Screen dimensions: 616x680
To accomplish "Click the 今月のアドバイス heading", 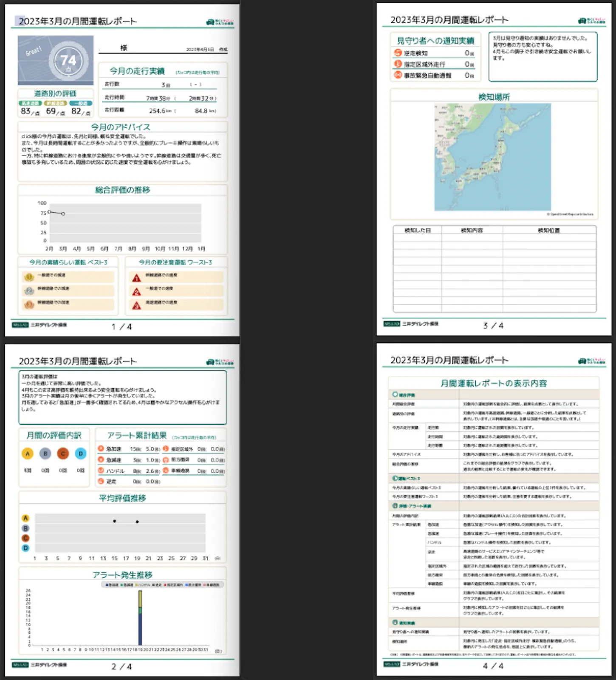I will pyautogui.click(x=120, y=127).
